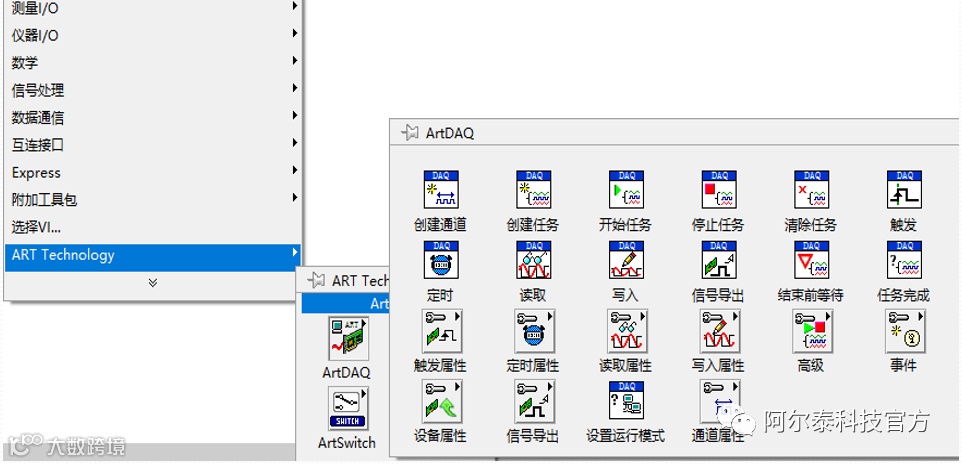The height and width of the screenshot is (464, 962).
Task: Click the ArtDAQ palette title text
Action: click(450, 133)
